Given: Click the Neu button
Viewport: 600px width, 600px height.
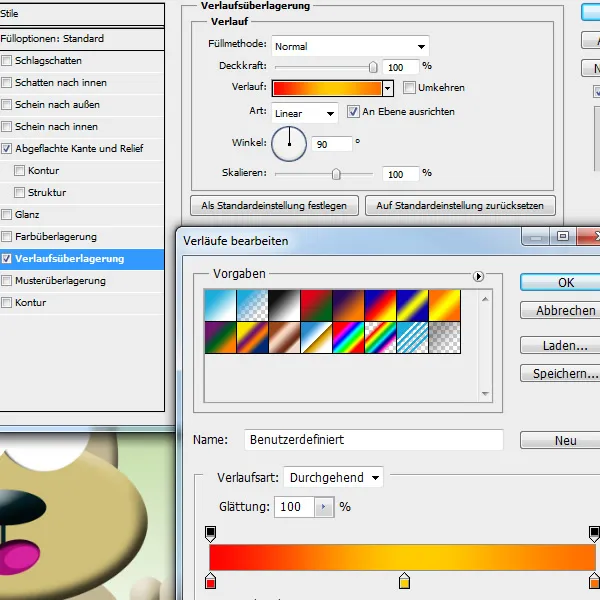Looking at the screenshot, I should tap(560, 440).
